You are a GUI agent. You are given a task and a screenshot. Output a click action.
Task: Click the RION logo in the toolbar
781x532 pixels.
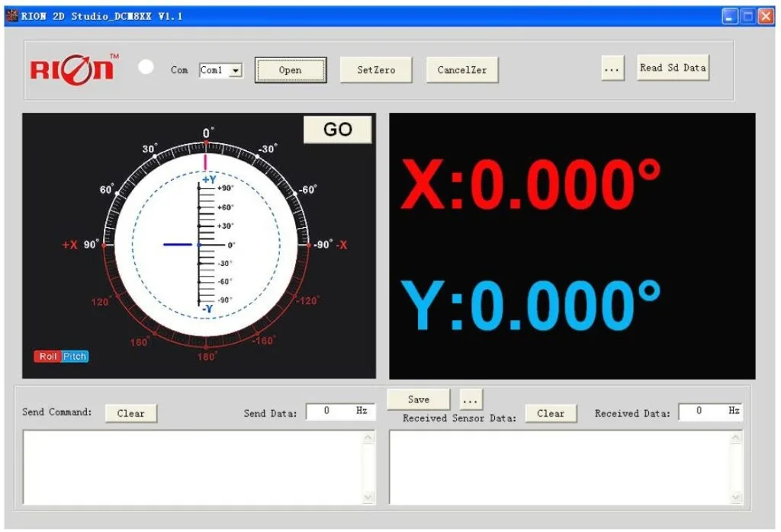pos(74,69)
